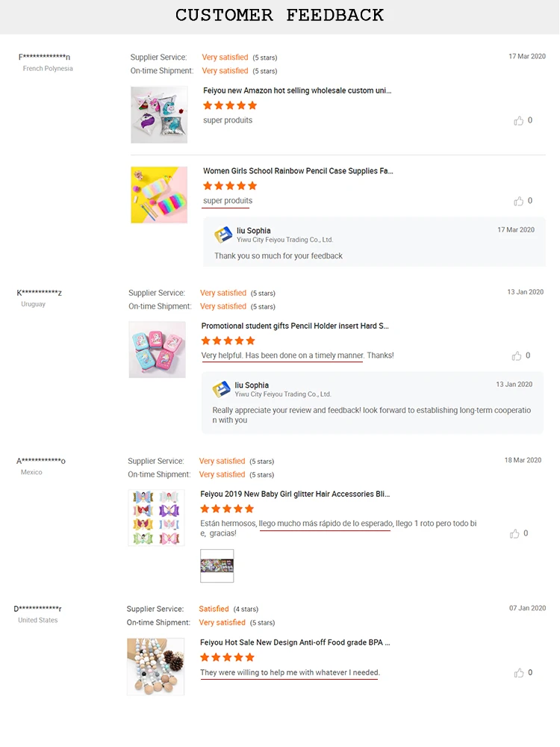
Task: Click reviewer name F*************n from French Polynesia
Action: [x=45, y=57]
